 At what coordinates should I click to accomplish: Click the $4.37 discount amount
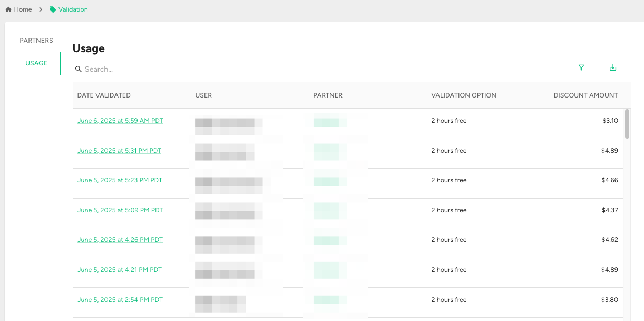point(610,210)
